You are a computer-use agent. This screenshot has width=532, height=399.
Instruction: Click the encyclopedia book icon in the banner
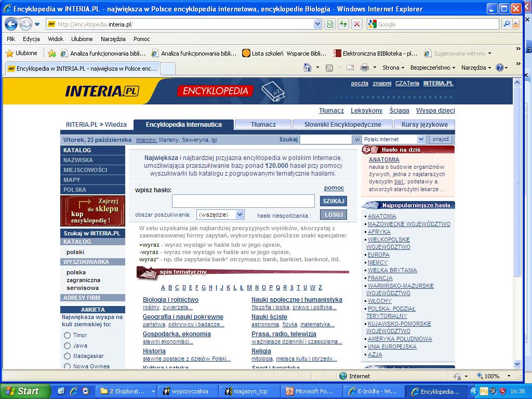point(273,91)
